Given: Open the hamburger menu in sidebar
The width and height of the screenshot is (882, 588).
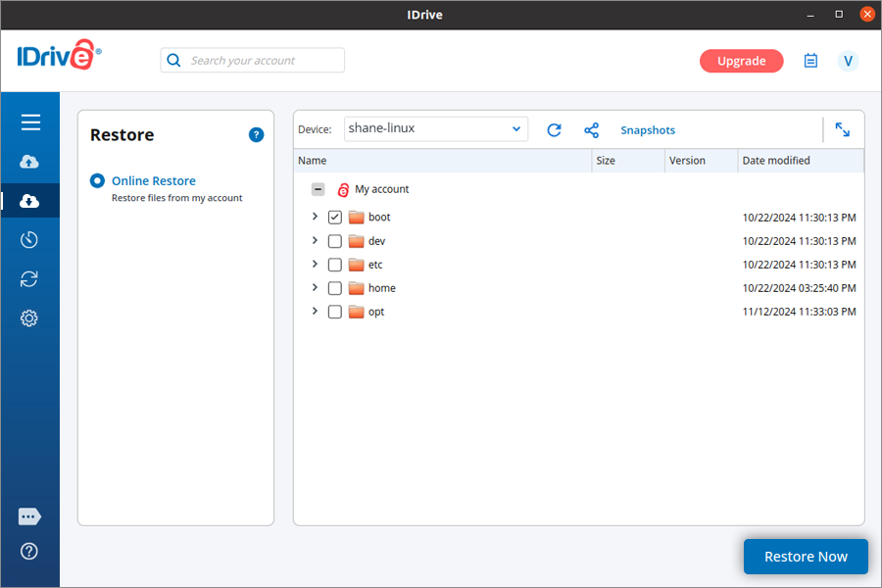Looking at the screenshot, I should (x=30, y=122).
